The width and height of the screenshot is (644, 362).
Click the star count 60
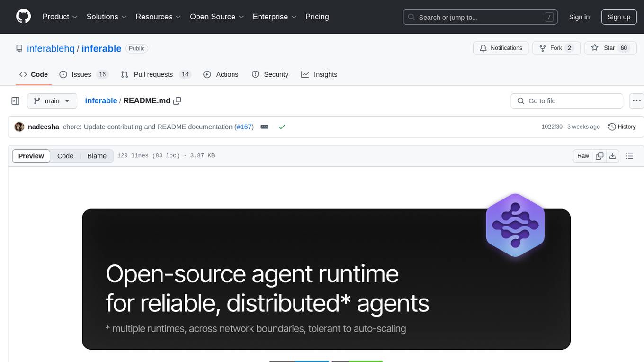point(624,48)
